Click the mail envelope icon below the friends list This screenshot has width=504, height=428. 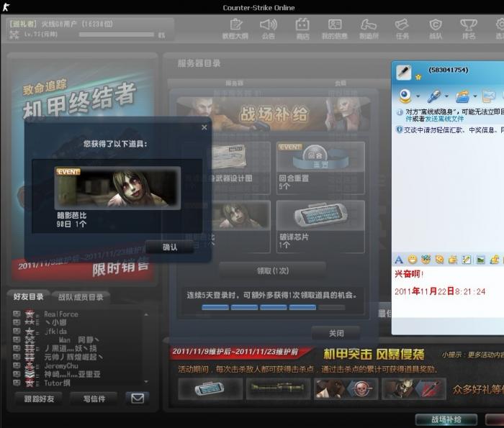138,399
